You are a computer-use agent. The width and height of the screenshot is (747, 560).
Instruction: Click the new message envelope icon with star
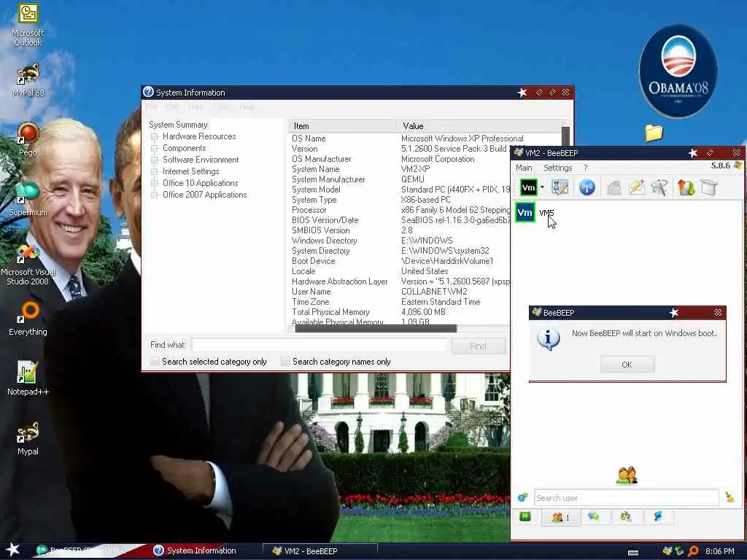pyautogui.click(x=636, y=187)
